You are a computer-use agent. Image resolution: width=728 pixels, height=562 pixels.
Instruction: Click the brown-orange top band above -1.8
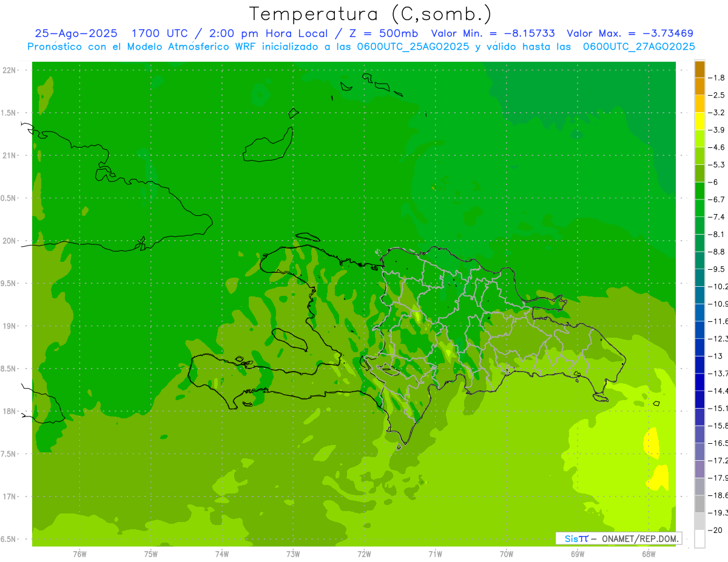pyautogui.click(x=699, y=69)
